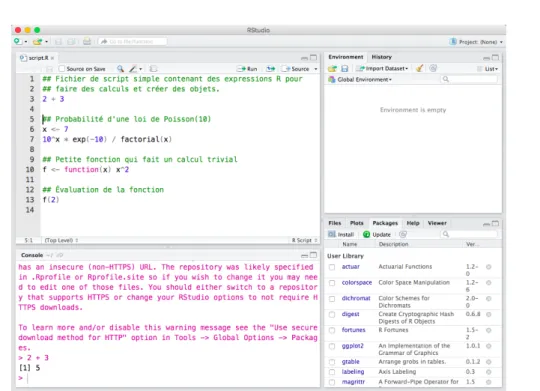
Task: Clear the workspace with the broom icon
Action: click(x=419, y=68)
